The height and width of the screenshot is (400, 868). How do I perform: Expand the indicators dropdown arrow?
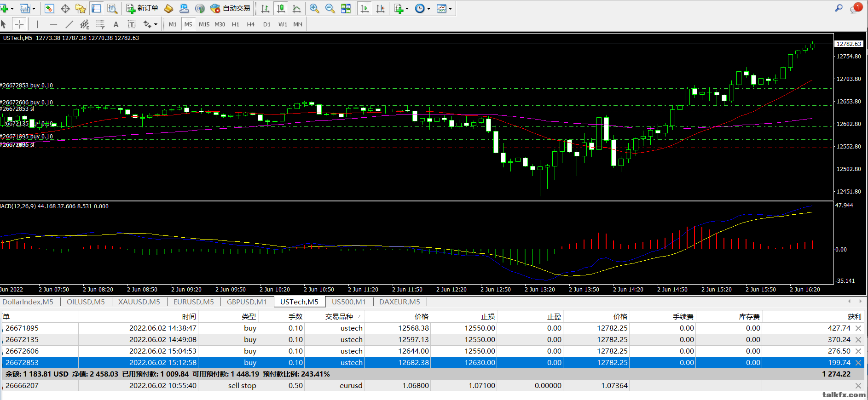(407, 8)
